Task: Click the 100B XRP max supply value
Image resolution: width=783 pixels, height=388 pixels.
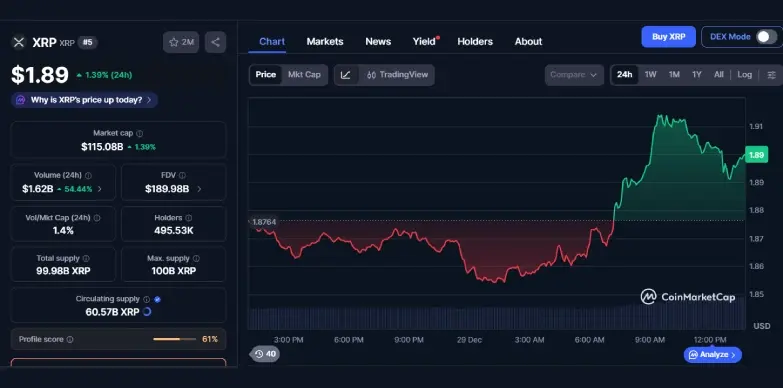Action: click(174, 271)
